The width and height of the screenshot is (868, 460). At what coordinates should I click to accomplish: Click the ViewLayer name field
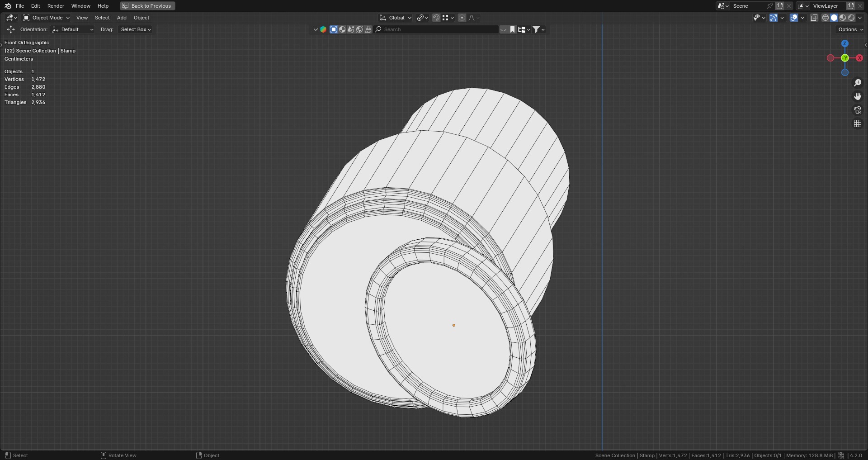click(828, 6)
